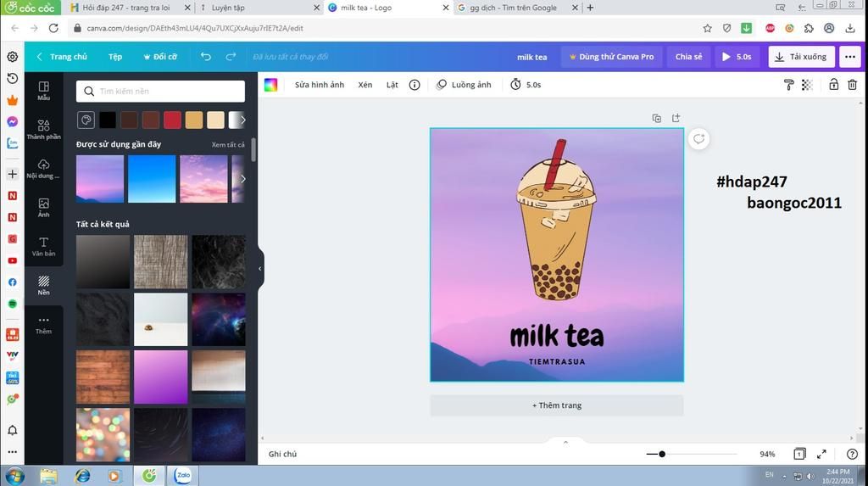868x486 pixels.
Task: Open the three-dot more menu in header
Action: pos(850,57)
